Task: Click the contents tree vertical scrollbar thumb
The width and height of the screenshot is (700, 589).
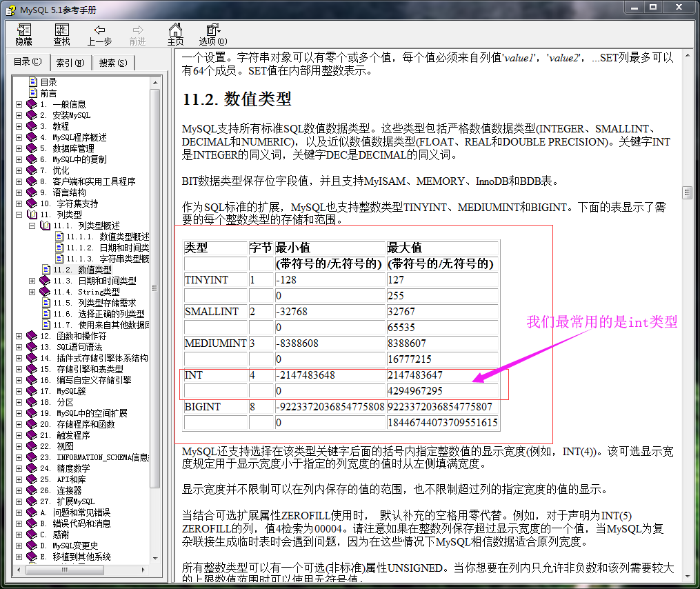Action: (x=155, y=288)
